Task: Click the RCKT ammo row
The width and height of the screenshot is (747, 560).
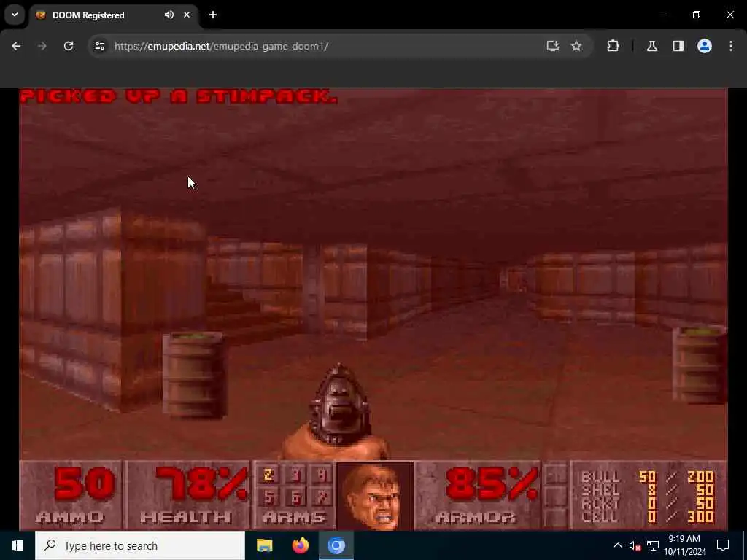Action: (x=648, y=503)
